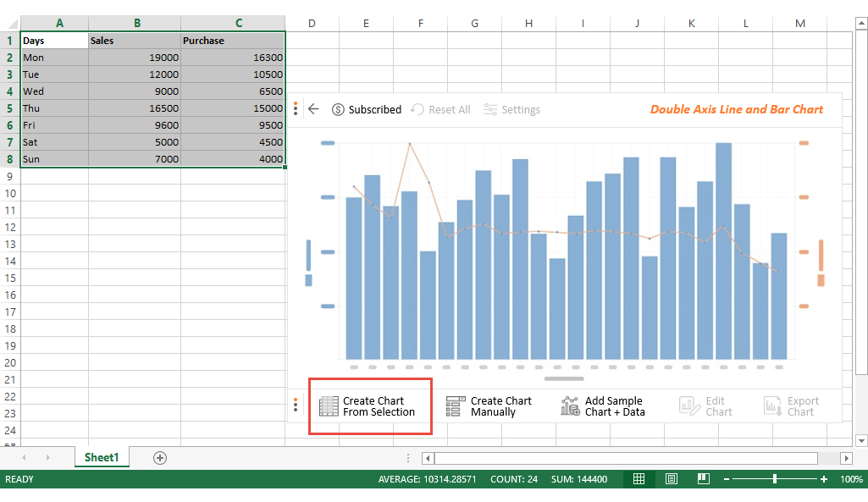Open chart Settings
The image size is (868, 502).
511,109
